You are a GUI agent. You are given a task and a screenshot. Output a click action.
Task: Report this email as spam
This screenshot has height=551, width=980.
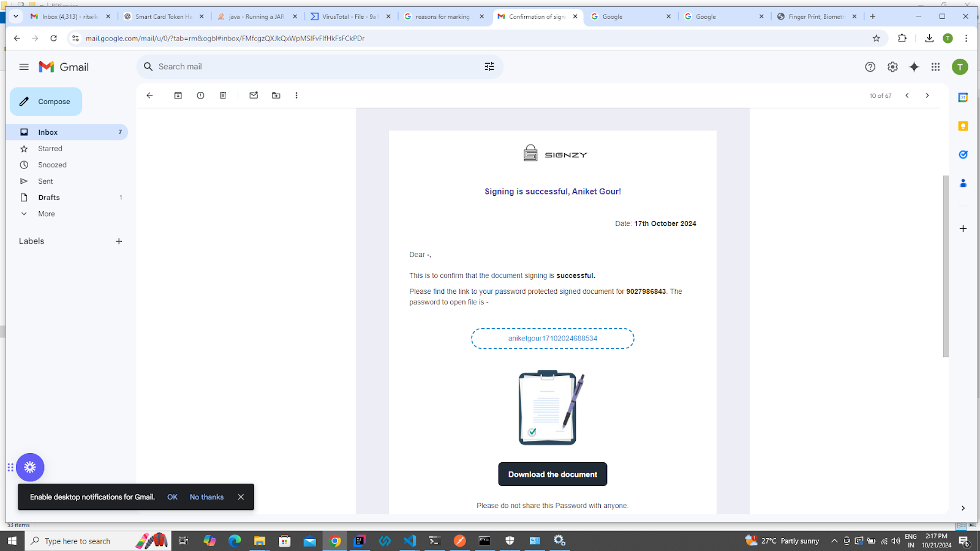200,96
